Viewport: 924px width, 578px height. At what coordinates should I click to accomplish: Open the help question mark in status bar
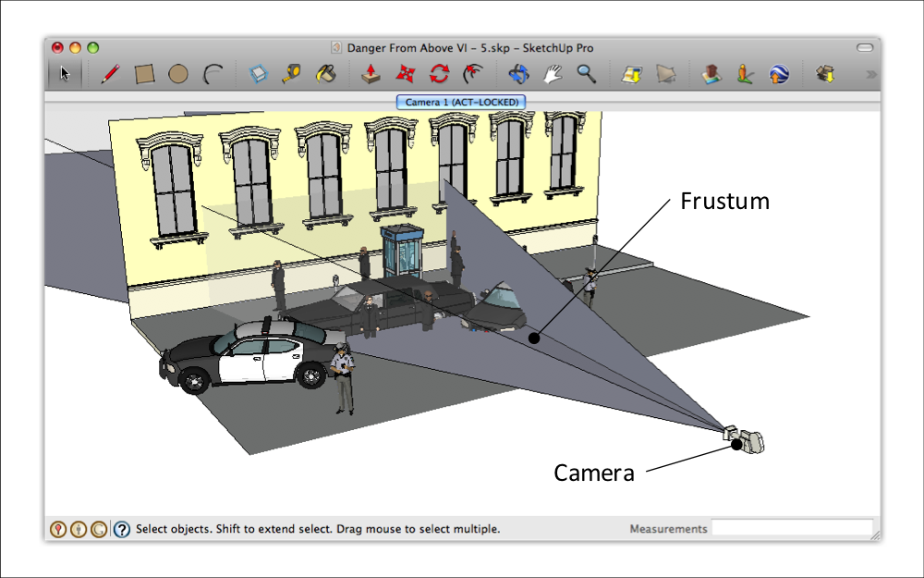[x=122, y=529]
